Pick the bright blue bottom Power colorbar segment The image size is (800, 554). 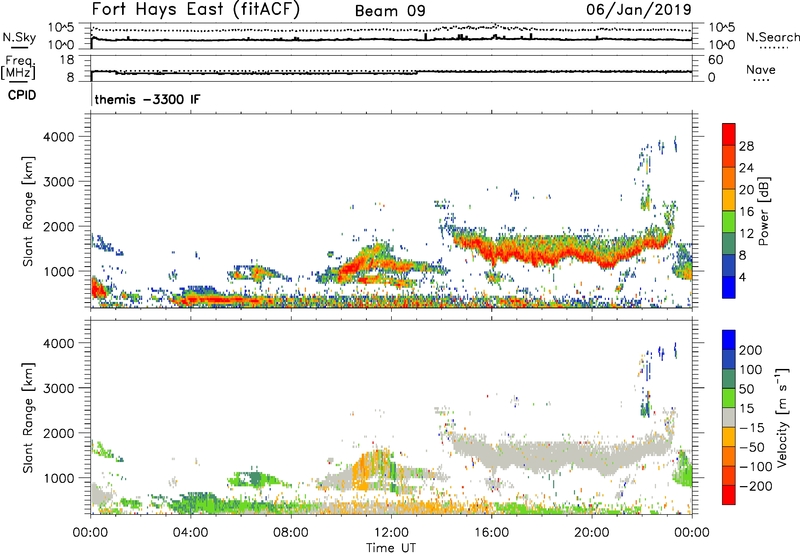729,287
